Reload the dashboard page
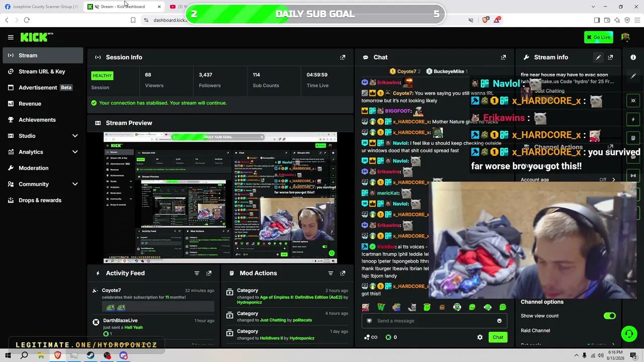 27,20
